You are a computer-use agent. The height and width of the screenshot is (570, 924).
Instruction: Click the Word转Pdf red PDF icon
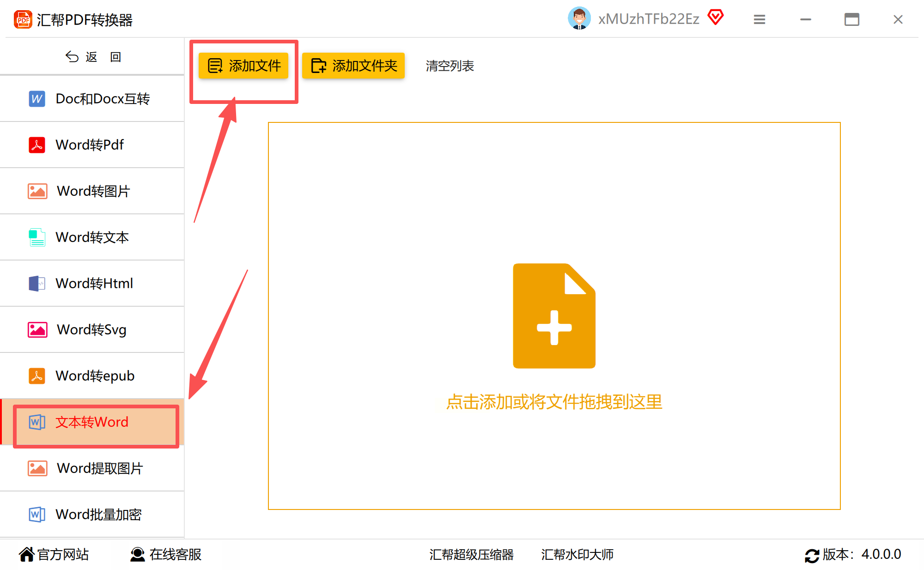tap(37, 145)
